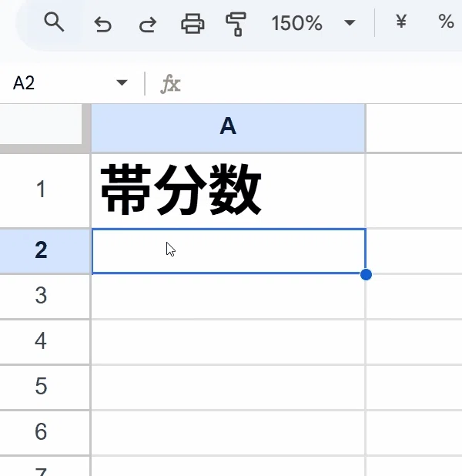Expand the name box dropdown arrow
462x476 pixels.
click(x=122, y=82)
